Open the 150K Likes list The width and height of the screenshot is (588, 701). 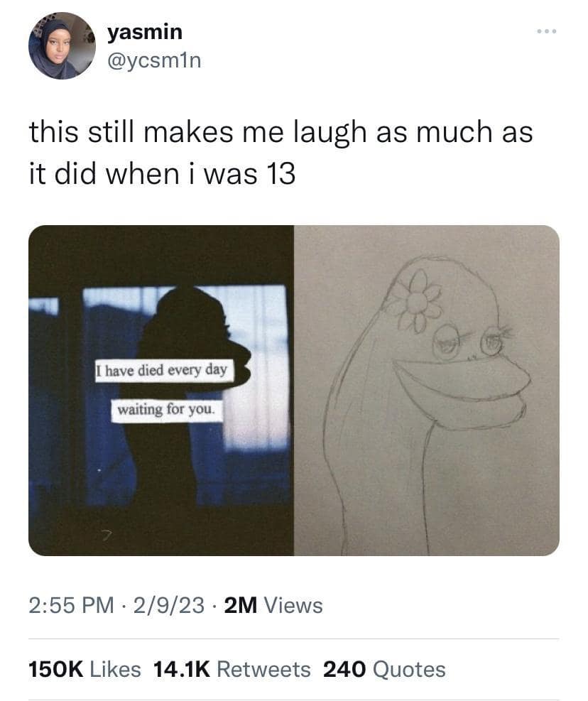[85, 669]
